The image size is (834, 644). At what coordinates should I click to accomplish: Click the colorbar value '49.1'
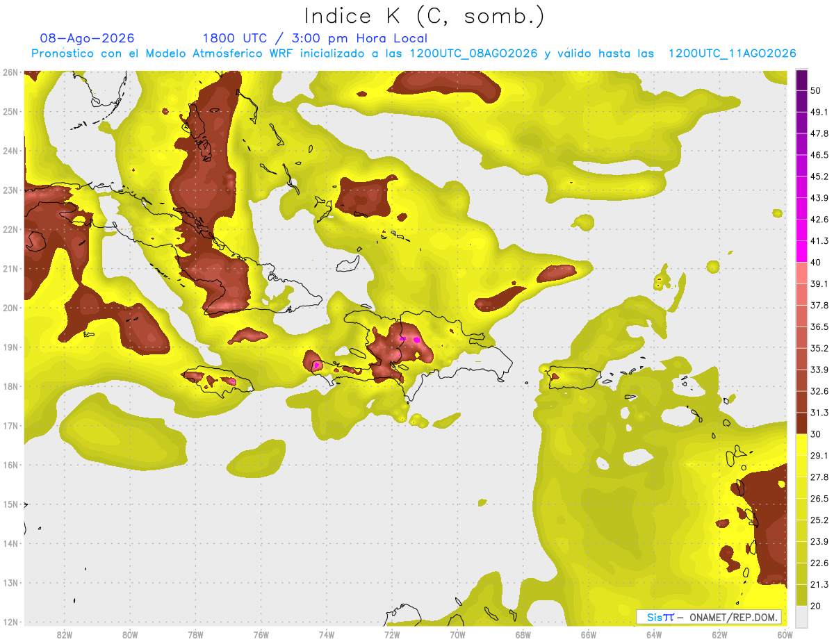pos(819,112)
